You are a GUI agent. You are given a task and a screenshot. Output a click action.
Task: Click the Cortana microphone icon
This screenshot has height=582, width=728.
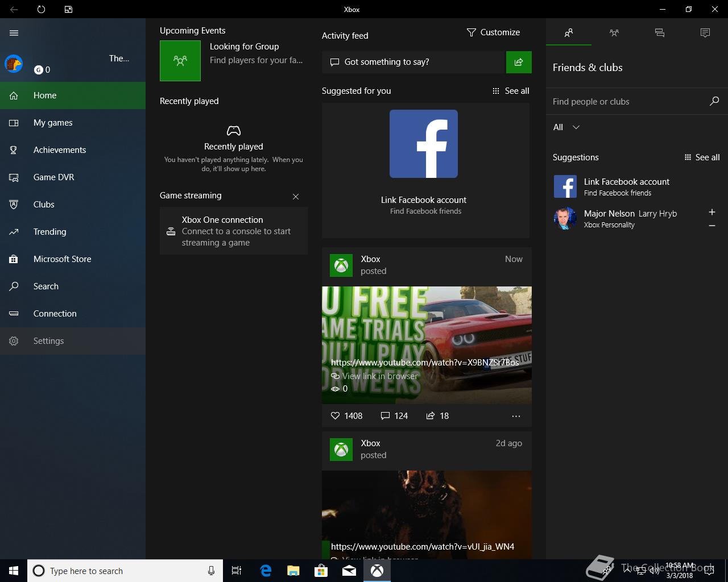211,571
